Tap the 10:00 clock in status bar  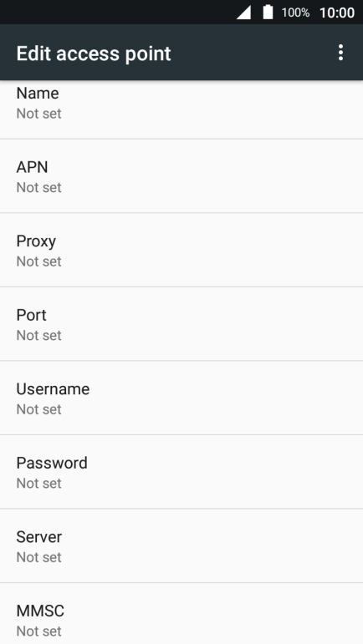(337, 13)
